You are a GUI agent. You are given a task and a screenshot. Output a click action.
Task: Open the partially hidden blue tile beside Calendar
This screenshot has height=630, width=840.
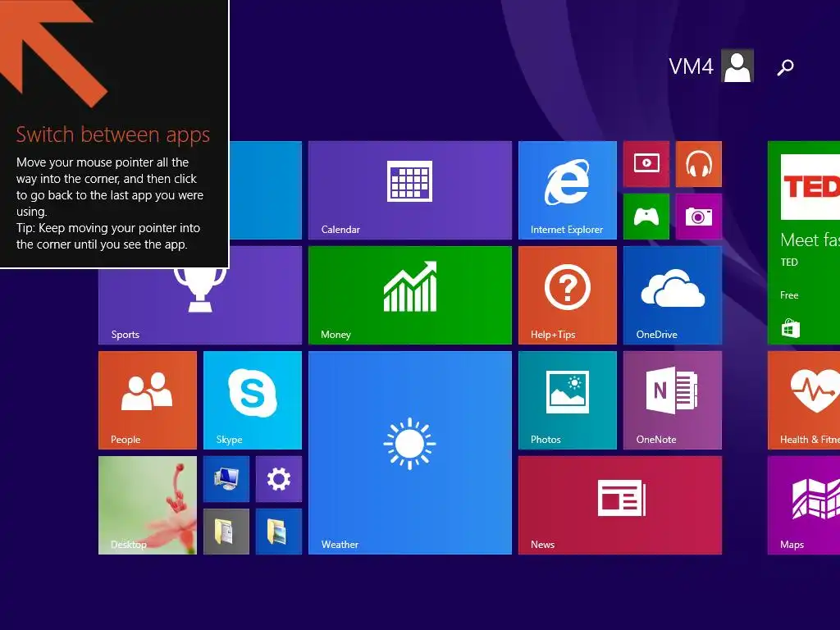(266, 190)
